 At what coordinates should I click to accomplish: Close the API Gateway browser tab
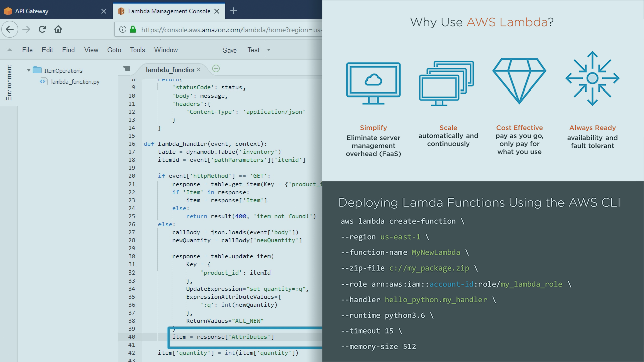tap(103, 11)
